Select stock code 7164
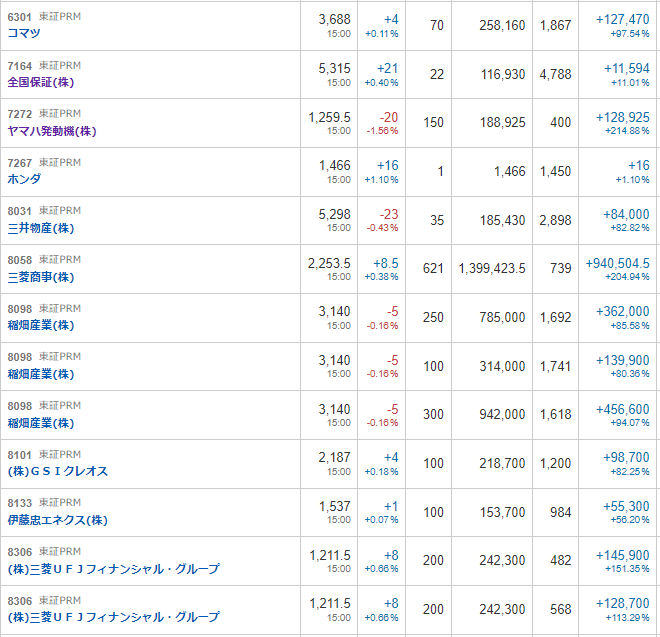660x637 pixels. click(19, 66)
